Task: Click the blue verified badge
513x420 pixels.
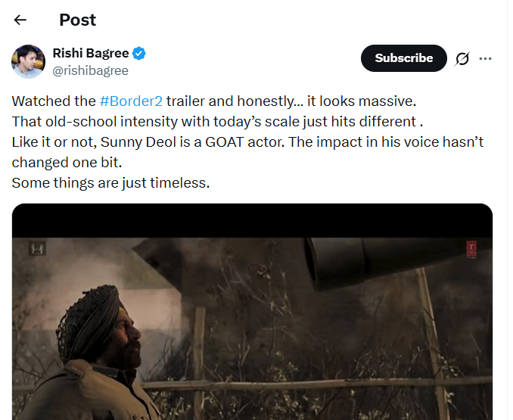Action: (x=140, y=53)
